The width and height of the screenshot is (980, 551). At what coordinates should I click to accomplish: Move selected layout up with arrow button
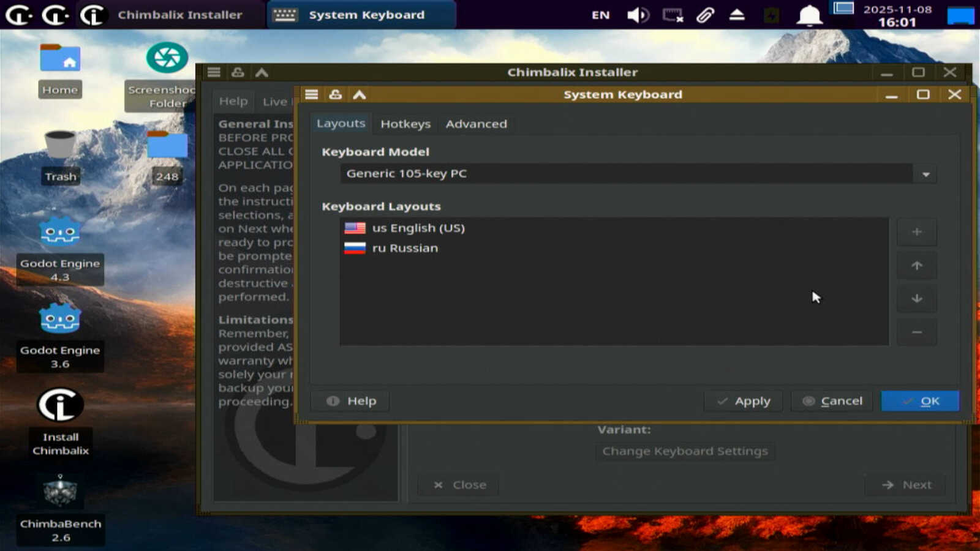click(x=917, y=265)
